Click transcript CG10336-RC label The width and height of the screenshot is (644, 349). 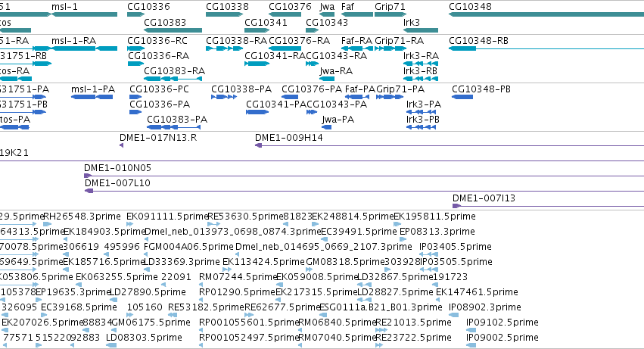pyautogui.click(x=157, y=41)
